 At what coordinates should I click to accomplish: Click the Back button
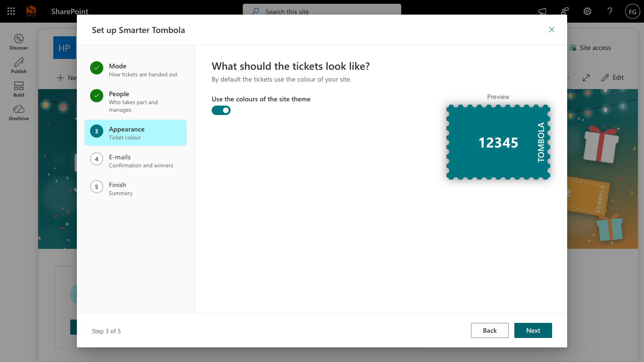pos(490,330)
